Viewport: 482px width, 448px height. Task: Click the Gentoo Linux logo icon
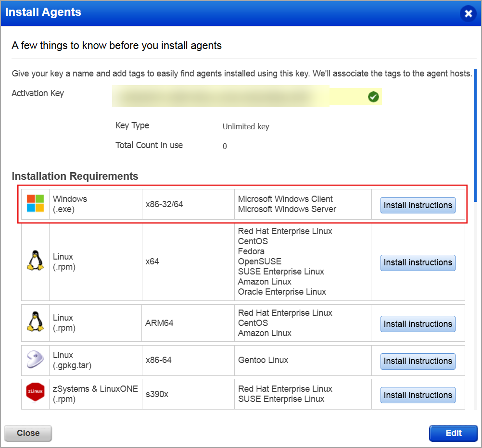[x=35, y=360]
